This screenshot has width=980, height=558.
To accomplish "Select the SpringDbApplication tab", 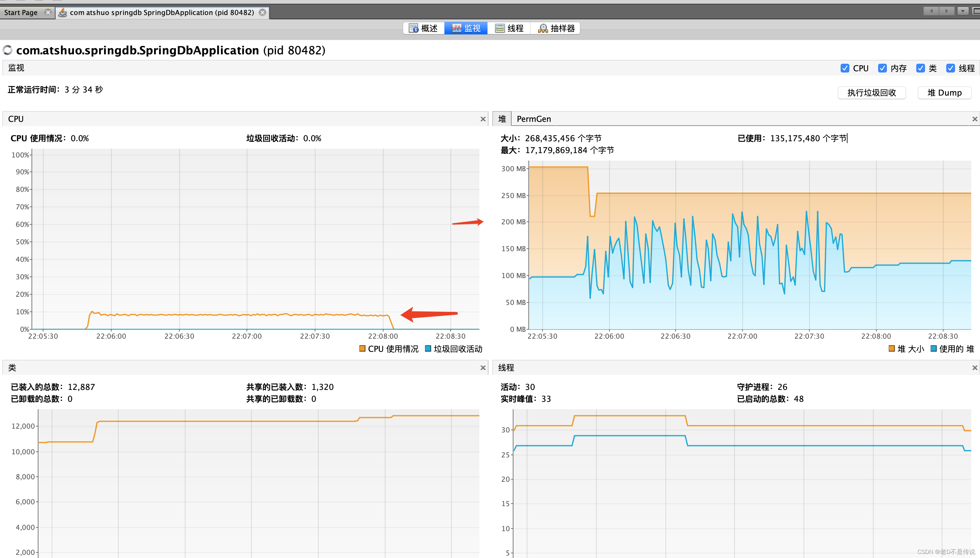I will (161, 12).
